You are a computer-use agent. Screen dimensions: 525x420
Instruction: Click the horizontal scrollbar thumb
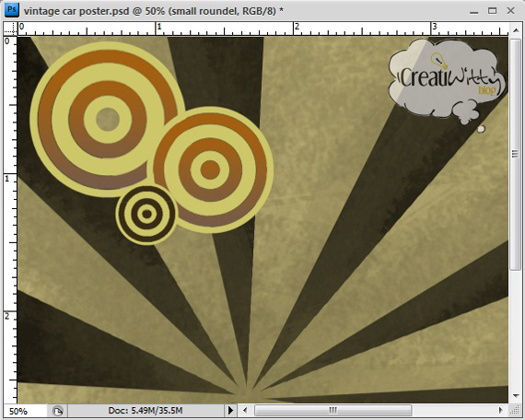(332, 410)
